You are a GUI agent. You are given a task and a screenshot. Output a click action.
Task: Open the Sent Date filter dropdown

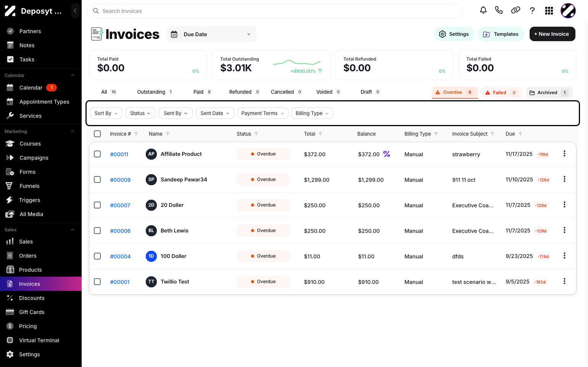tap(215, 113)
